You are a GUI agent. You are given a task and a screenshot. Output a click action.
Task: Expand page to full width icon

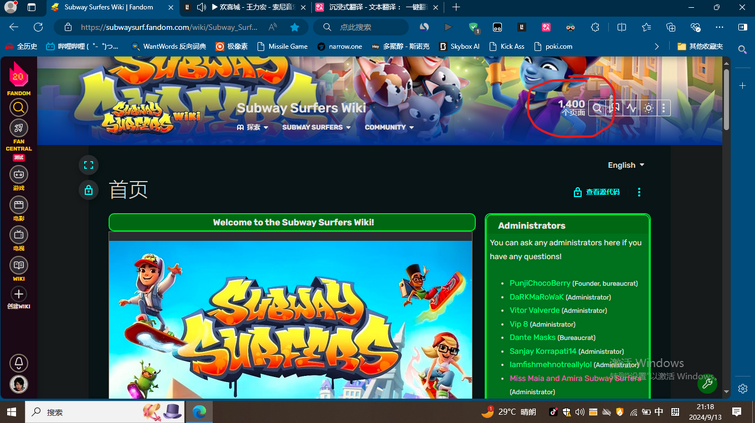tap(89, 165)
